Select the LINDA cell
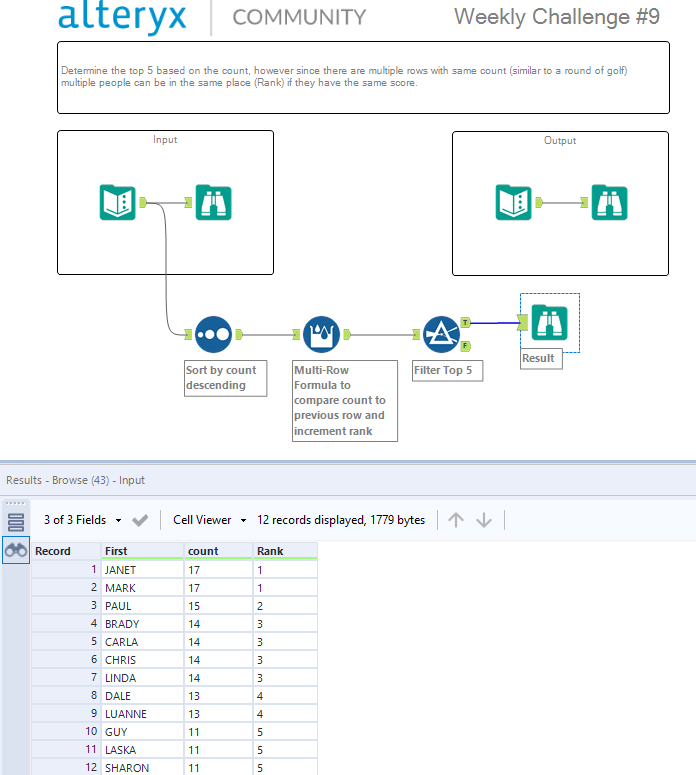 tap(142, 678)
